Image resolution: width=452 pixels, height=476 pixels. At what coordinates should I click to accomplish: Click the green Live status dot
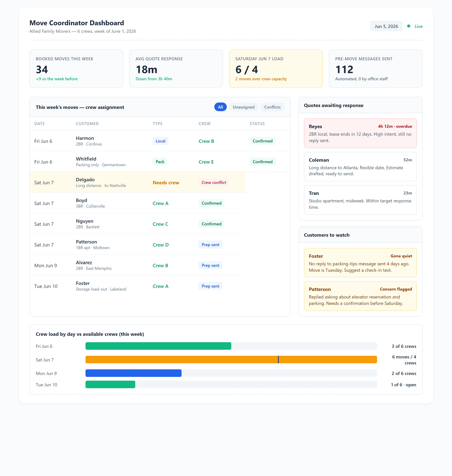408,26
